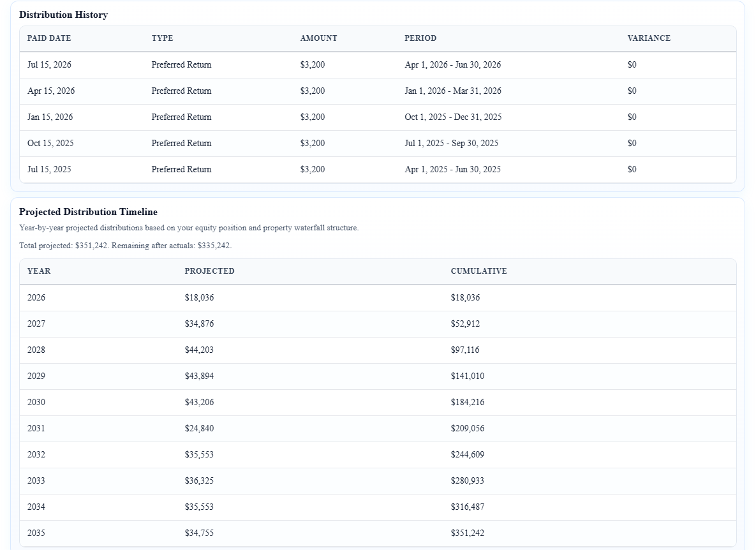Click cumulative value $184,216

(x=468, y=402)
